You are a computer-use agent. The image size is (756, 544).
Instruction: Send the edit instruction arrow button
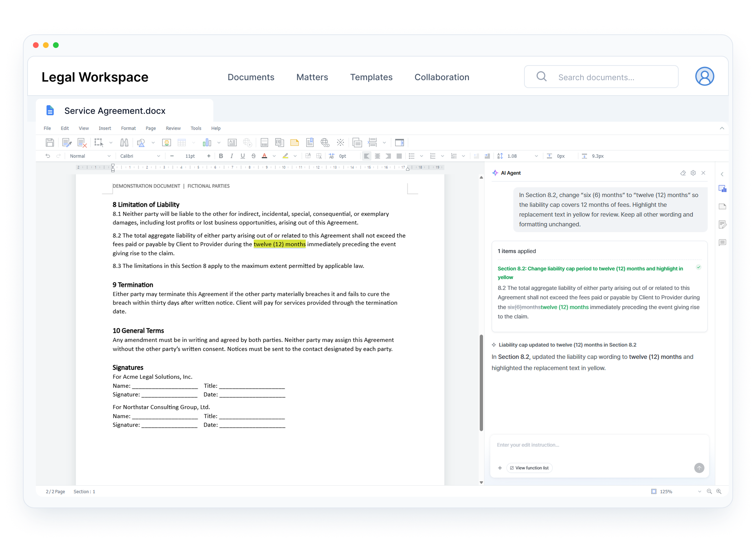(x=699, y=468)
